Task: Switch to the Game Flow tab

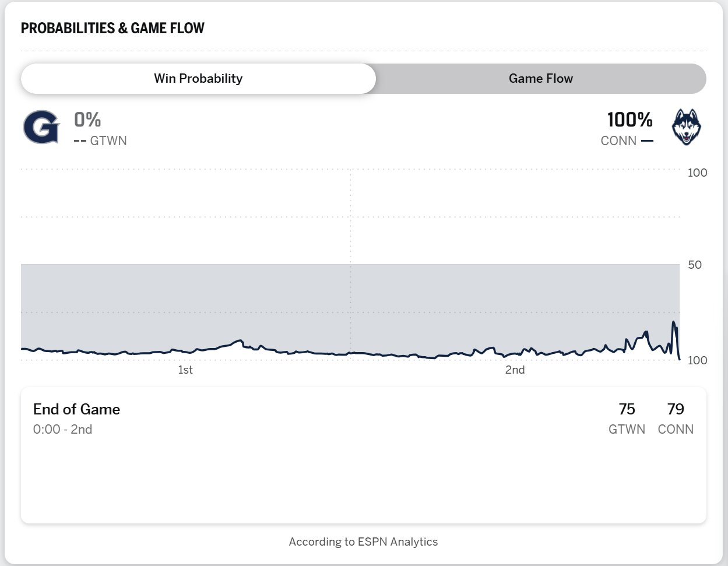Action: pos(540,79)
